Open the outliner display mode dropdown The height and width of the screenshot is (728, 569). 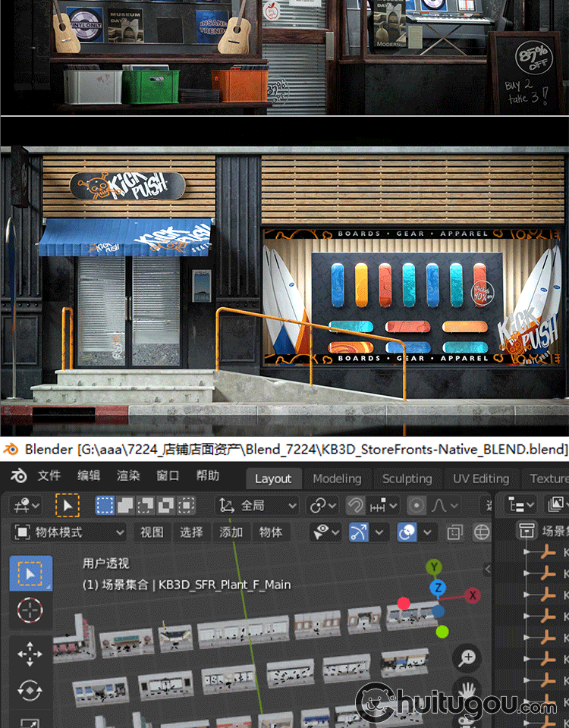[x=558, y=504]
